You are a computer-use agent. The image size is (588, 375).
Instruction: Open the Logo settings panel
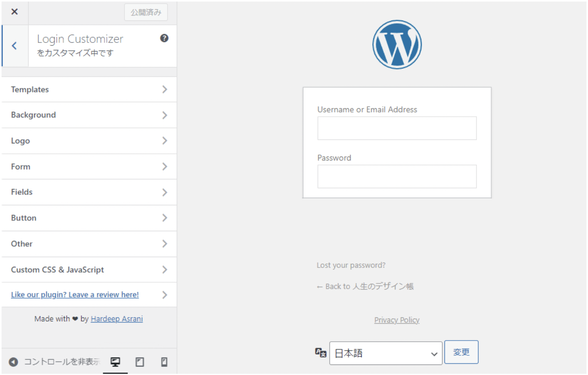coord(89,141)
